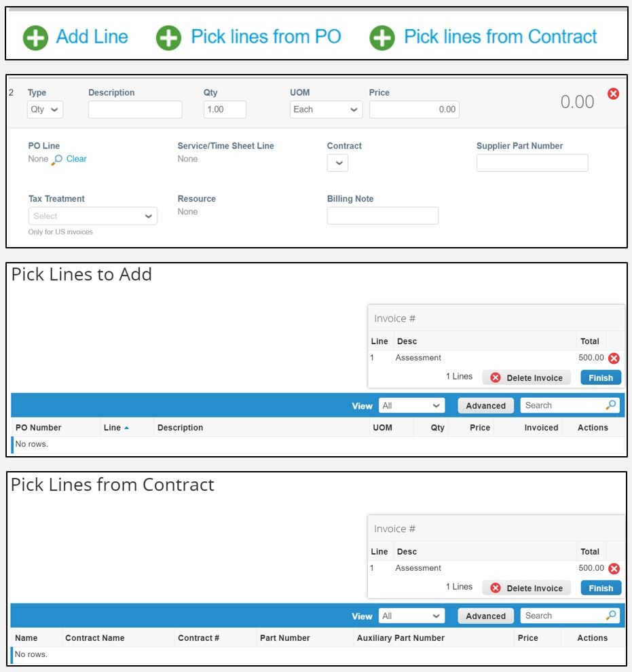Click the plus icon for Pick lines from Contract
Image resolution: width=632 pixels, height=672 pixels.
[382, 38]
